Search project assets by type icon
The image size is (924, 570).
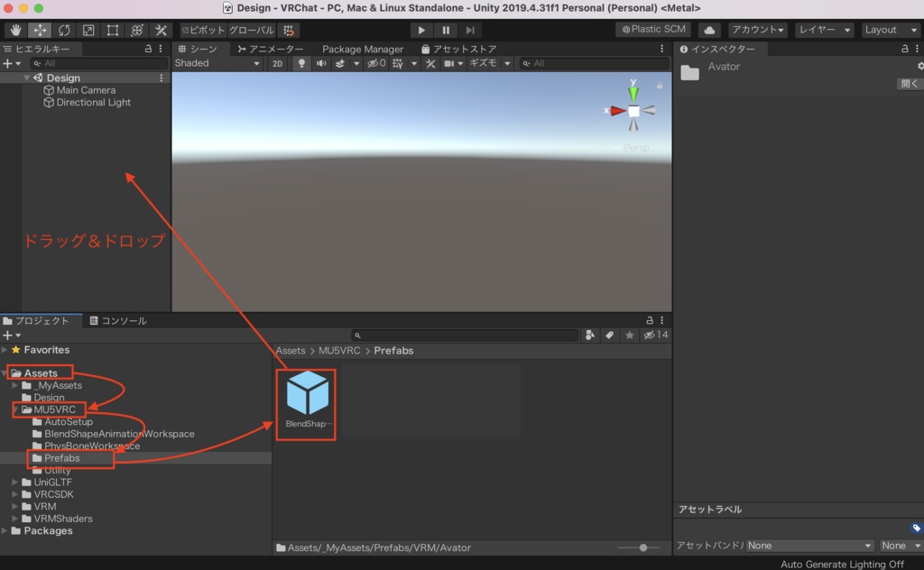pos(589,335)
